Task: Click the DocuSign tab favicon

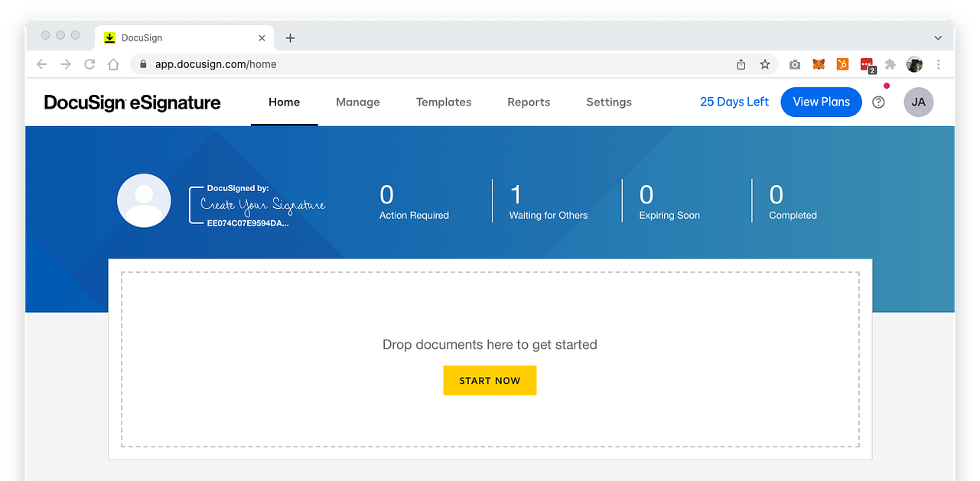Action: [x=110, y=37]
